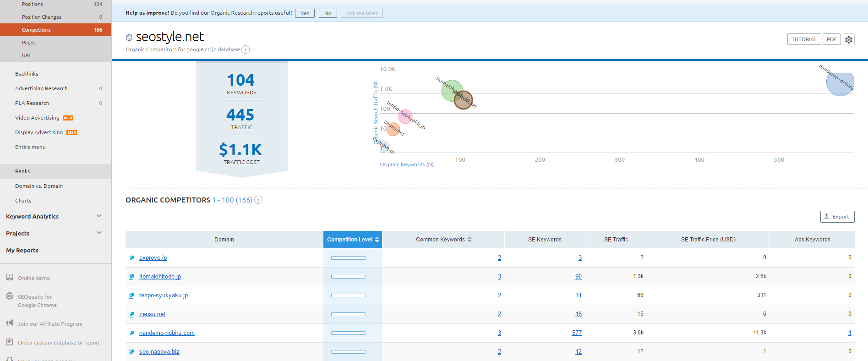Click the Ask me later button
868x361 pixels.
(362, 13)
